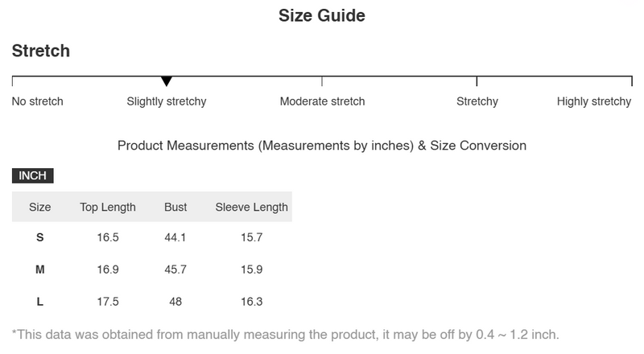Select the size L row label
Image resolution: width=644 pixels, height=354 pixels.
(39, 302)
